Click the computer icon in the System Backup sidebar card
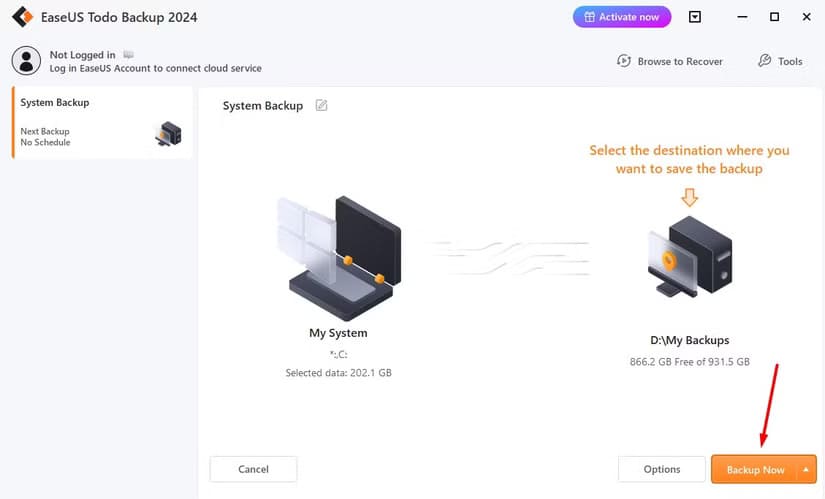 [x=168, y=134]
